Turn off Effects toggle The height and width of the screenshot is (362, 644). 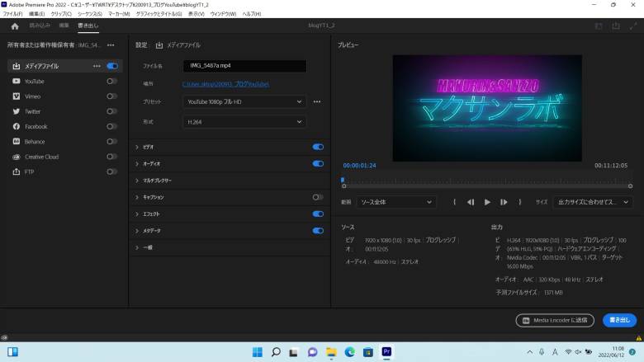(318, 214)
